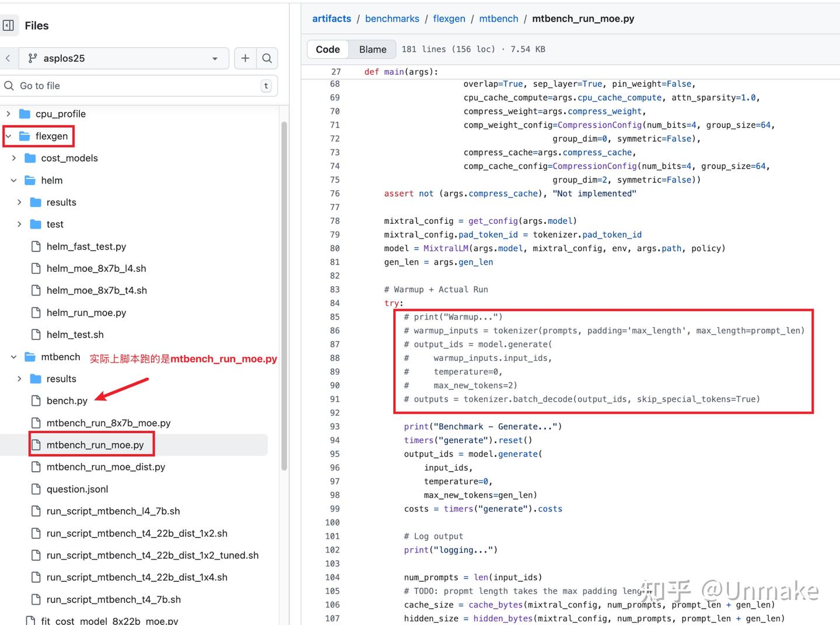Open mtbench_run_moe_dist.py in the tree
Image resolution: width=840 pixels, height=625 pixels.
(106, 467)
